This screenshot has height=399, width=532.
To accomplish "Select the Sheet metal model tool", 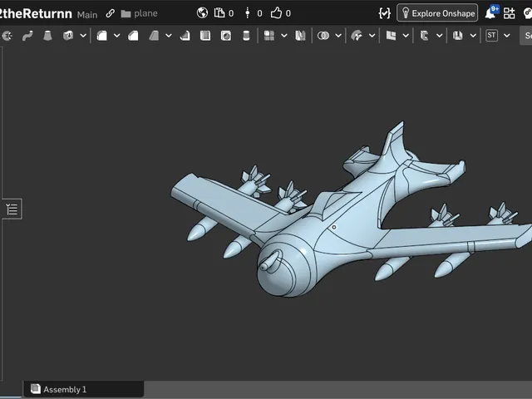I will (x=458, y=36).
